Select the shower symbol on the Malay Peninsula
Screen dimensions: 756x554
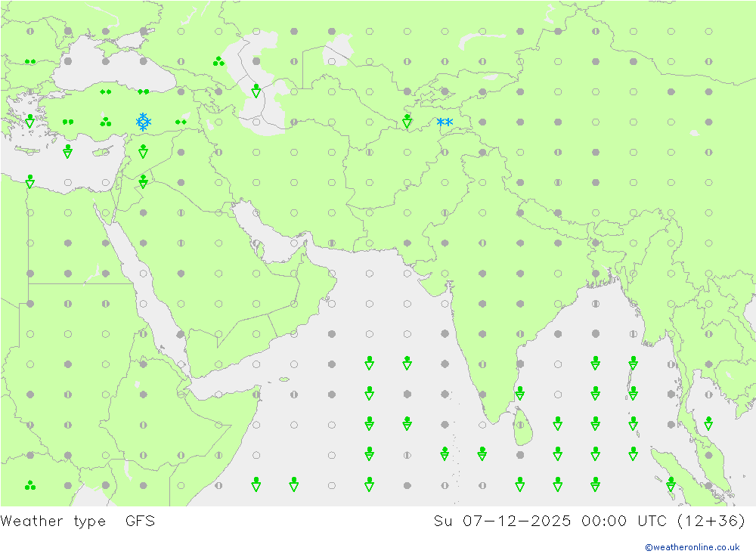click(708, 423)
